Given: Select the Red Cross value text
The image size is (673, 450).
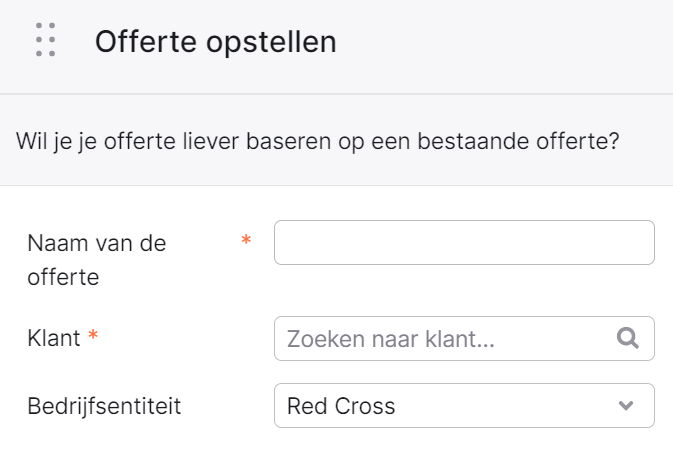Looking at the screenshot, I should [341, 406].
